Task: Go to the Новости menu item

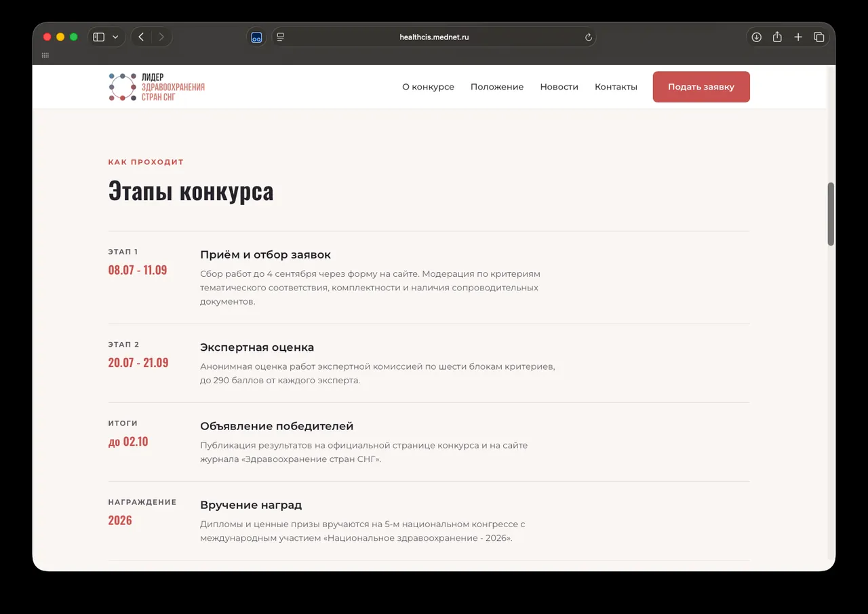Action: coord(559,87)
